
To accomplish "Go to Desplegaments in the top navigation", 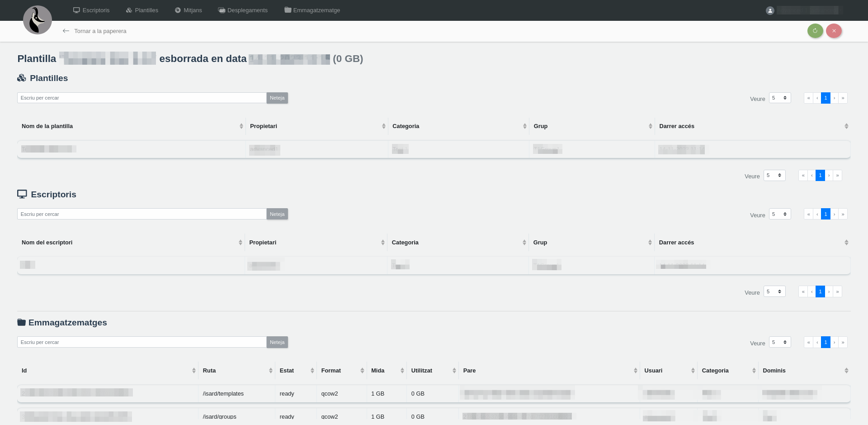I will [x=243, y=10].
